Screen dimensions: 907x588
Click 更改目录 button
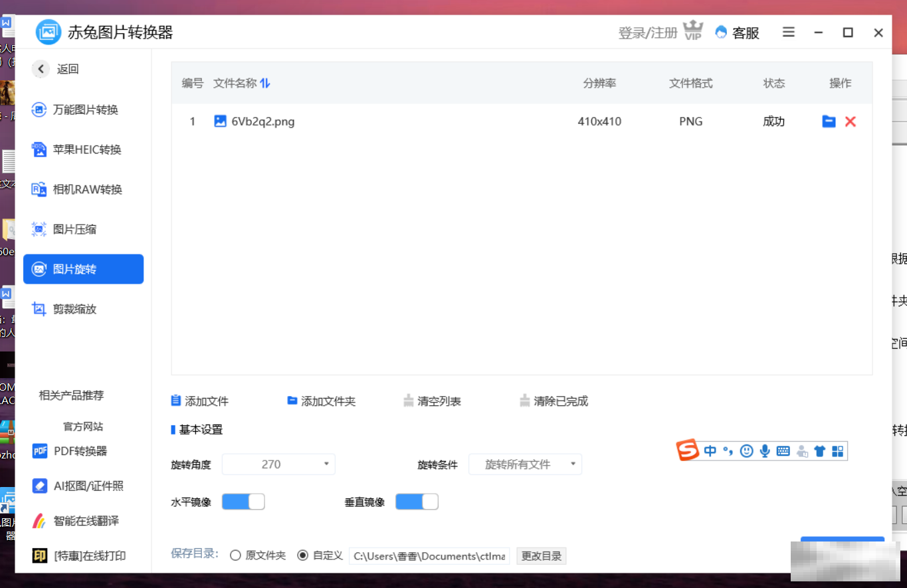(542, 556)
